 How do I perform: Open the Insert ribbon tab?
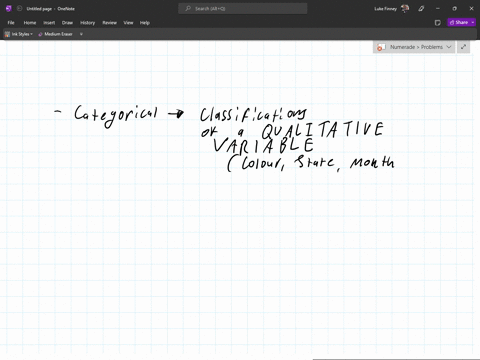(x=49, y=23)
